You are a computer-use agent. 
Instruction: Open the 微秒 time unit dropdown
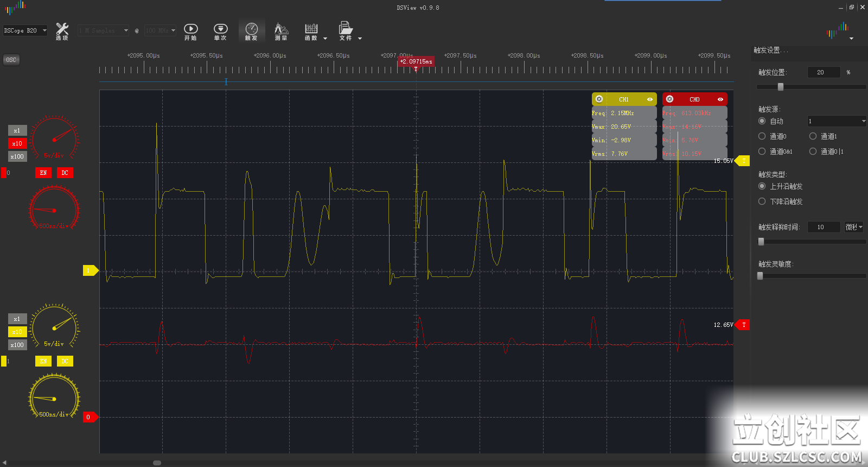(x=854, y=227)
